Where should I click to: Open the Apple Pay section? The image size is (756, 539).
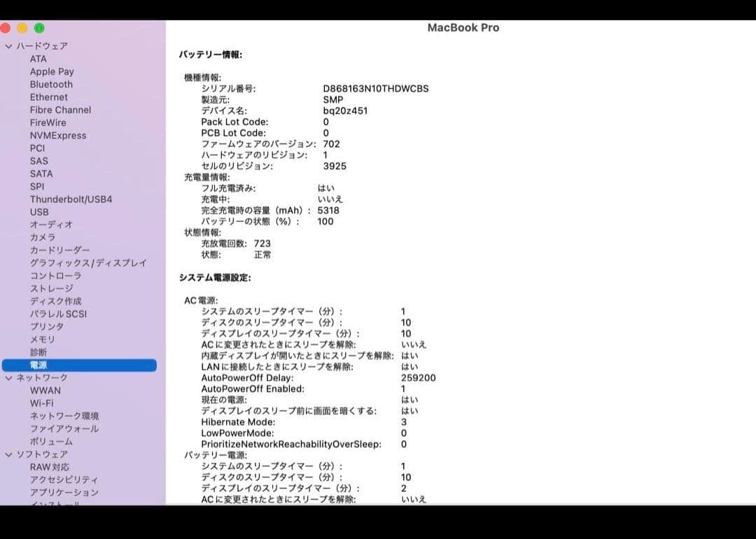[x=52, y=71]
